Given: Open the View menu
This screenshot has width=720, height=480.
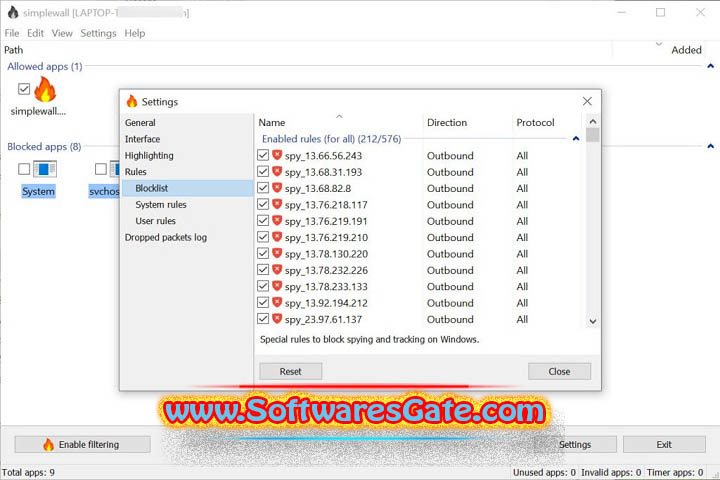Looking at the screenshot, I should (x=62, y=33).
